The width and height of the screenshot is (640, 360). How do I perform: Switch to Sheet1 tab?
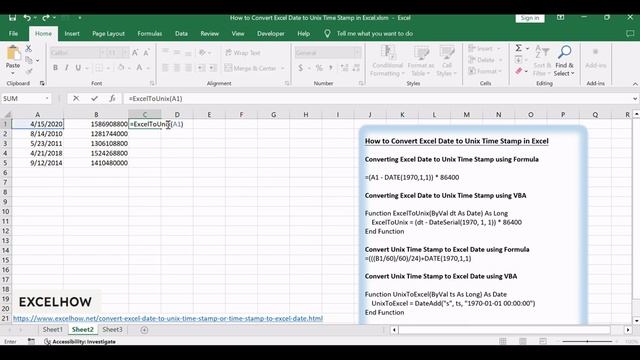(x=53, y=329)
